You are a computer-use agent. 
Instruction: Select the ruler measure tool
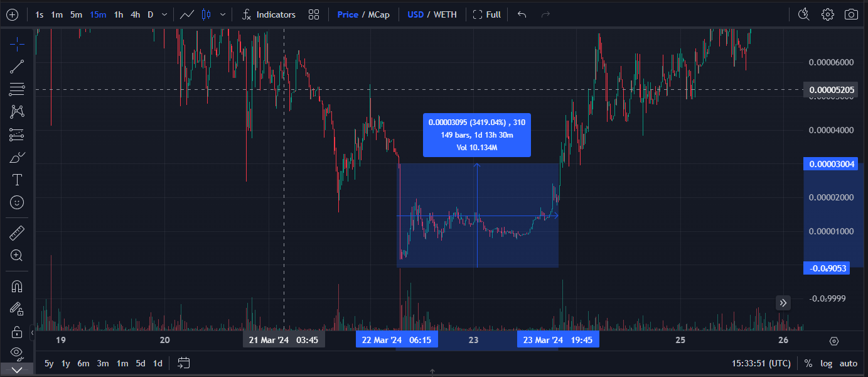coord(17,234)
